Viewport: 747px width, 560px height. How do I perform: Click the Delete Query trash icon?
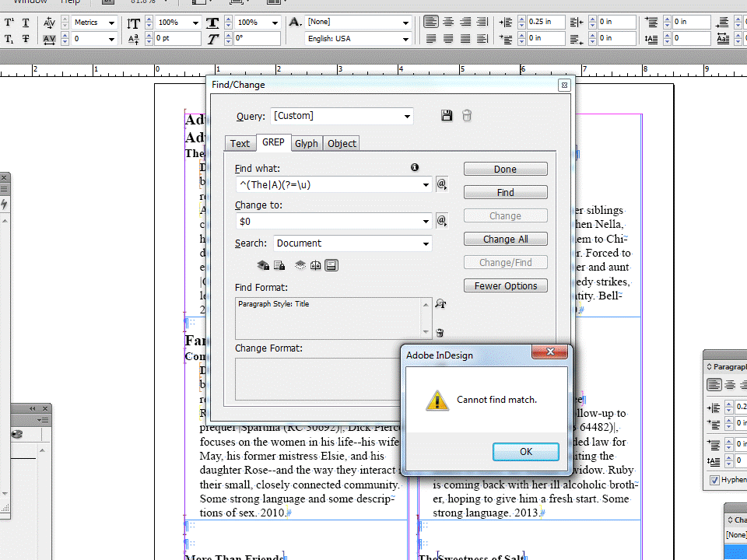[467, 116]
